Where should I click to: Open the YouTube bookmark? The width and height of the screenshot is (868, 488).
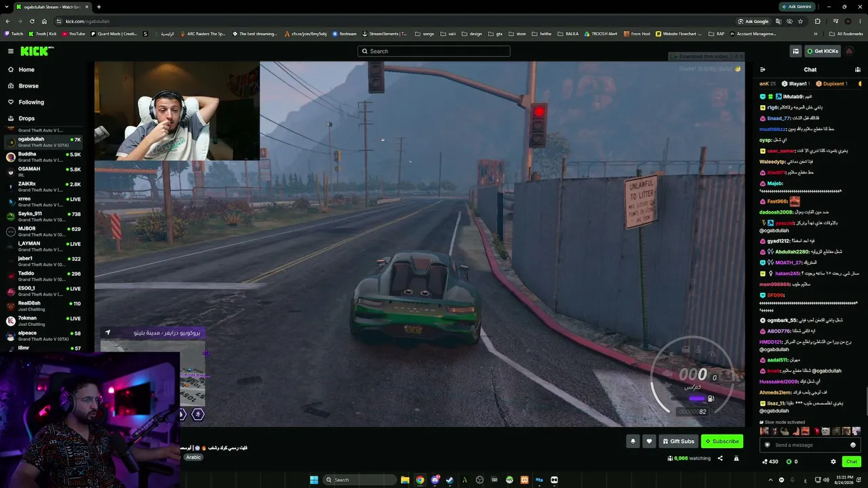tap(73, 34)
